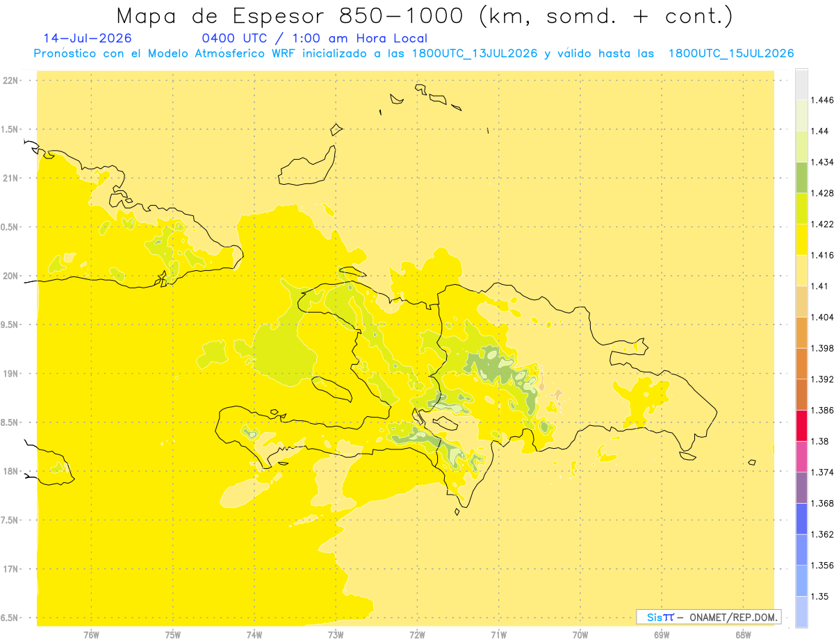The width and height of the screenshot is (834, 644).
Task: Click the '19N' latitude axis label
Action: tap(10, 373)
